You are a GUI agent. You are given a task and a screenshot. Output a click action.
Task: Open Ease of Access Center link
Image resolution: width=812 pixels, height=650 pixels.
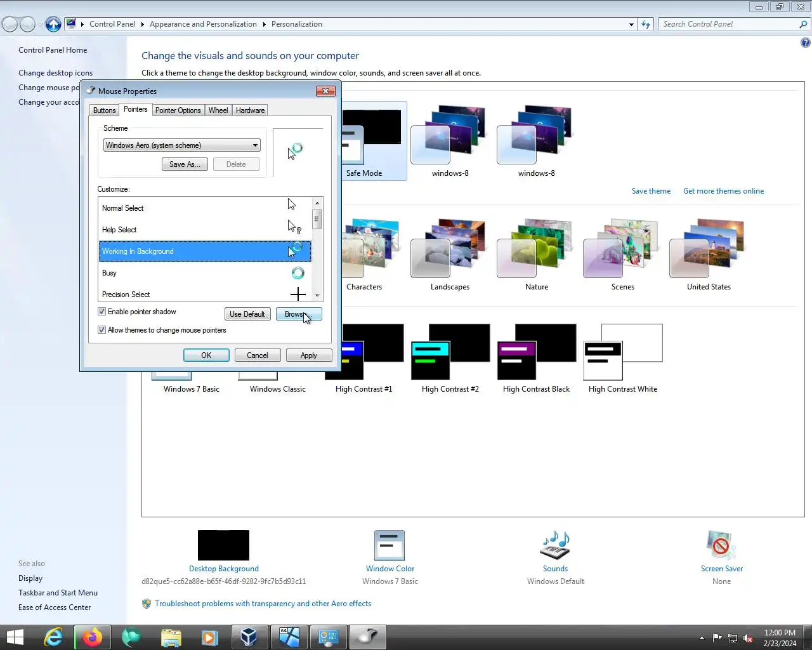[55, 607]
